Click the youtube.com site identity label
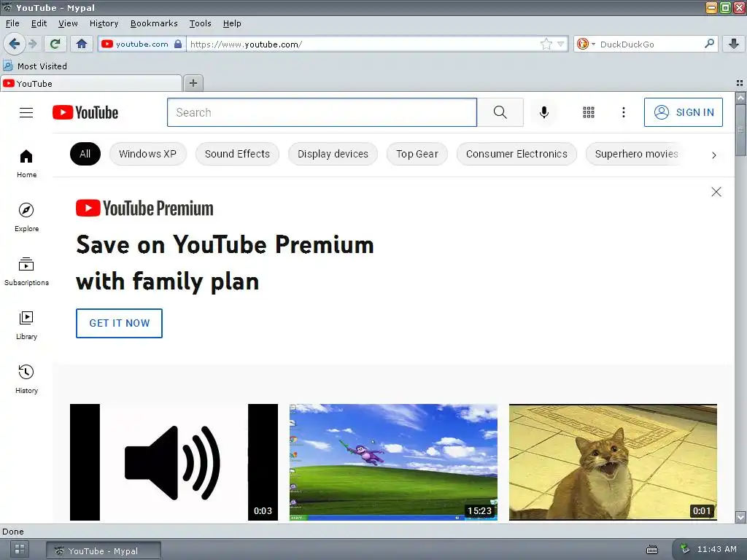Image resolution: width=747 pixels, height=560 pixels. point(142,44)
